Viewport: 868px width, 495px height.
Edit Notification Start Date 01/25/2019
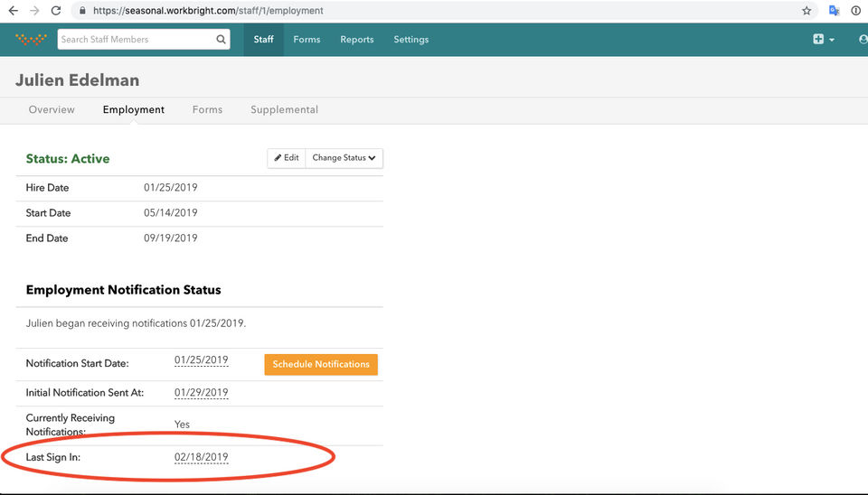coord(201,360)
